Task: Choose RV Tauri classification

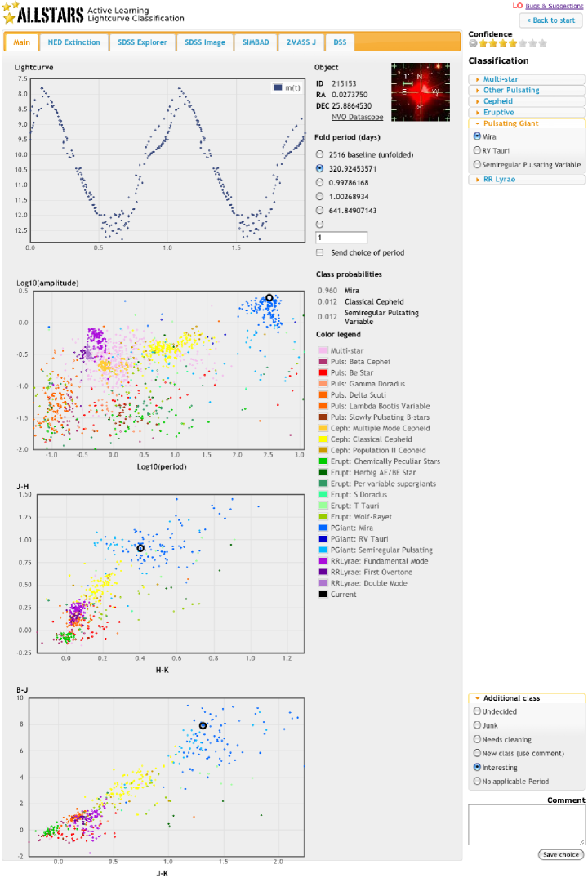Action: point(478,150)
